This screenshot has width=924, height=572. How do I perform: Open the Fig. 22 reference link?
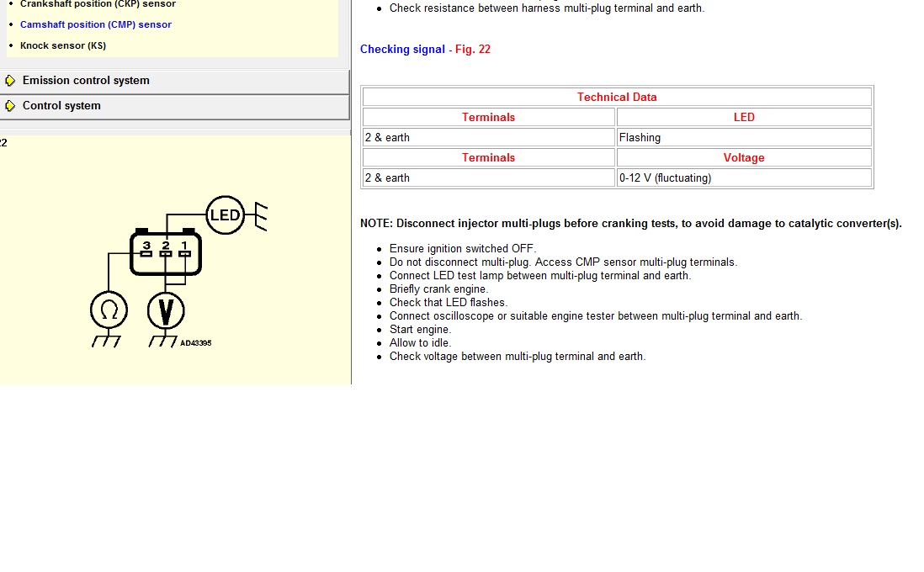click(473, 50)
